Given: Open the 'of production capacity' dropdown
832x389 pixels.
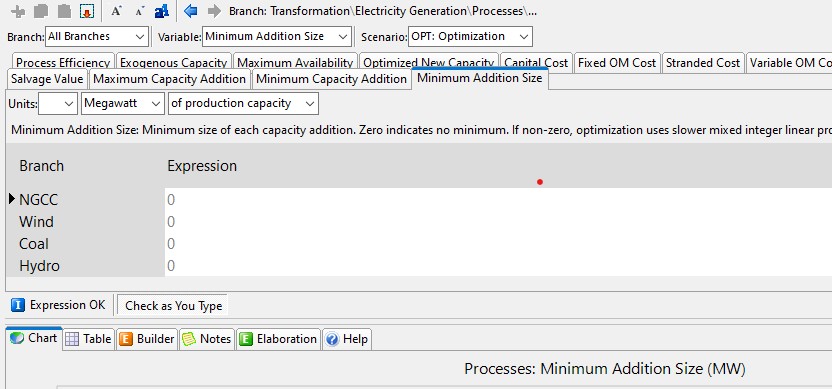Looking at the screenshot, I should pyautogui.click(x=243, y=103).
